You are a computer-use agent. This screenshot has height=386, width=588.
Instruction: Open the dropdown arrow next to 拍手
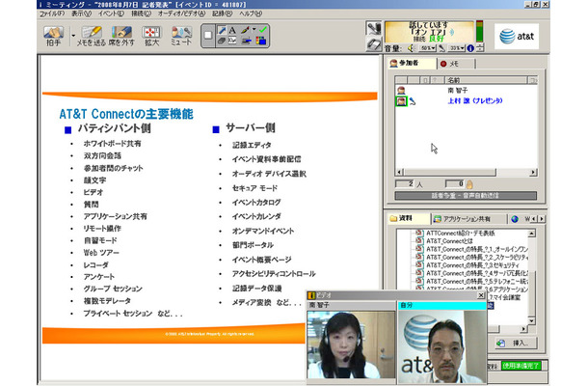73,36
